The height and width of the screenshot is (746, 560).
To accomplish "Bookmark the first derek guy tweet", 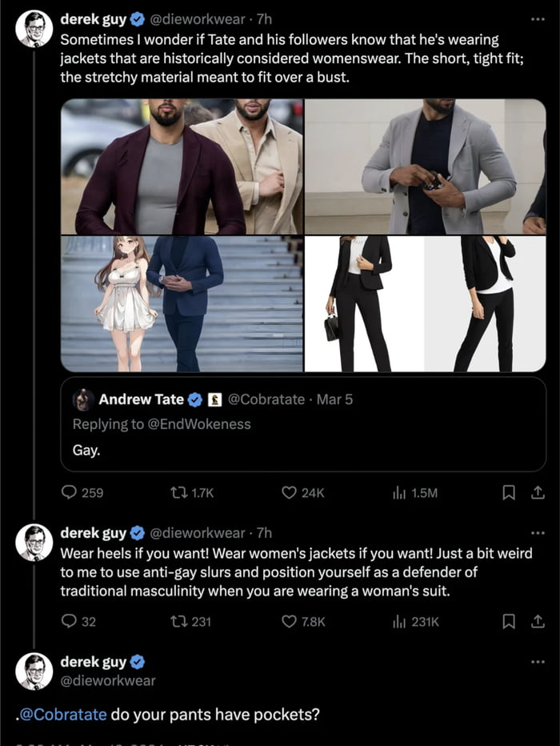I will coord(510,492).
